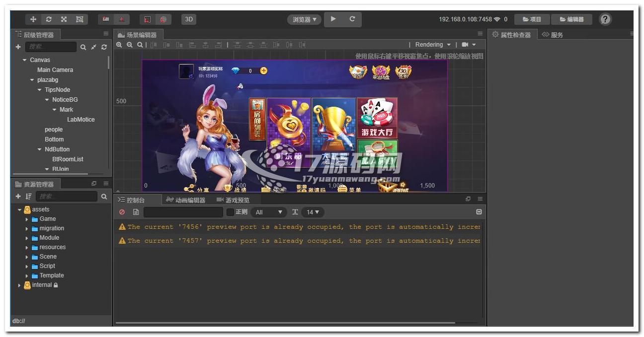The image size is (644, 337).
Task: Open the Rendering mode dropdown
Action: [433, 45]
